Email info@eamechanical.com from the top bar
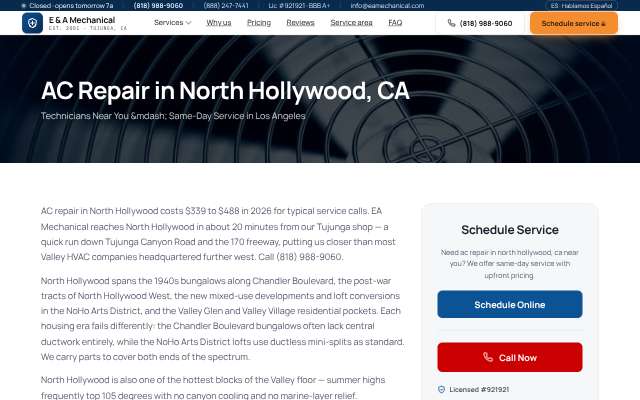The image size is (640, 400). click(387, 6)
